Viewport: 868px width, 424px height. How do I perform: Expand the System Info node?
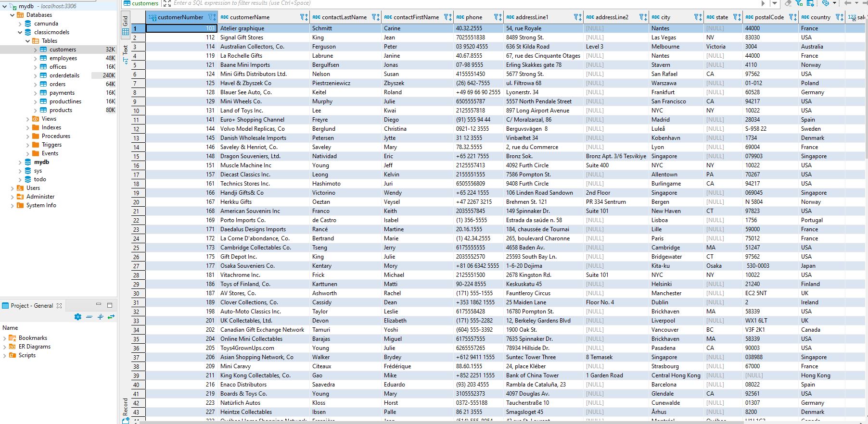point(12,205)
